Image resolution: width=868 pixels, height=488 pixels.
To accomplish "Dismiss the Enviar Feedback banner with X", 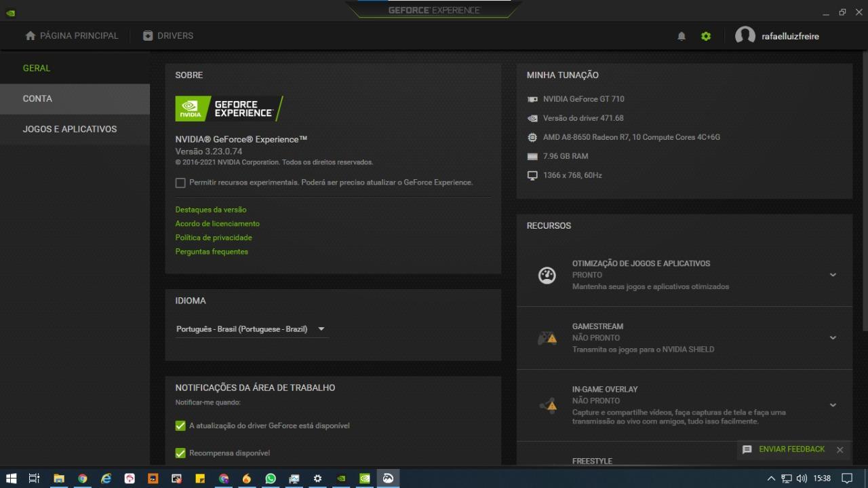I will [x=840, y=449].
